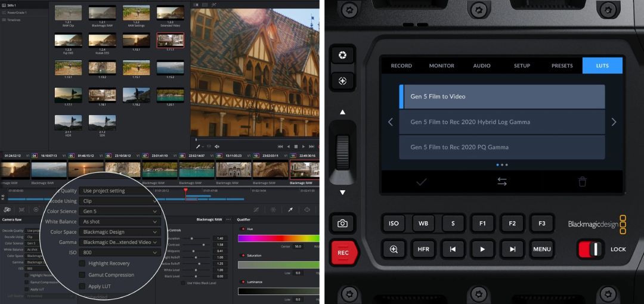Tap the camera's next clip button
The width and height of the screenshot is (644, 304).
click(x=512, y=249)
